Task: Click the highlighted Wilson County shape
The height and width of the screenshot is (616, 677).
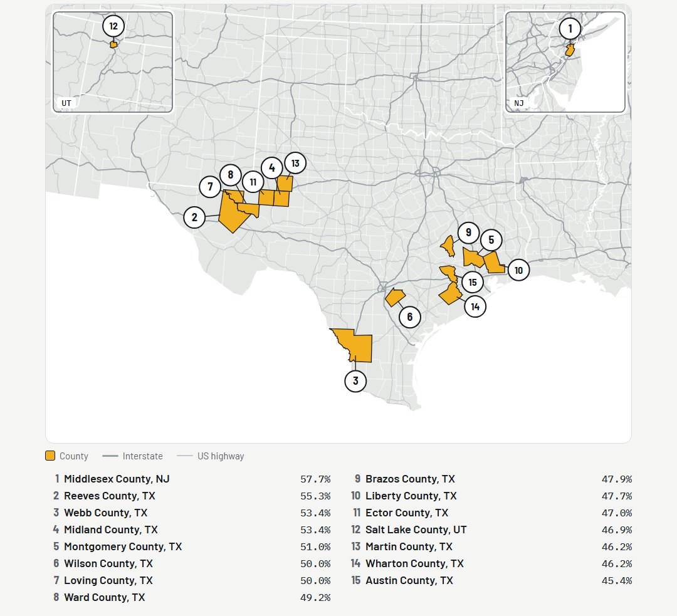Action: pyautogui.click(x=395, y=298)
